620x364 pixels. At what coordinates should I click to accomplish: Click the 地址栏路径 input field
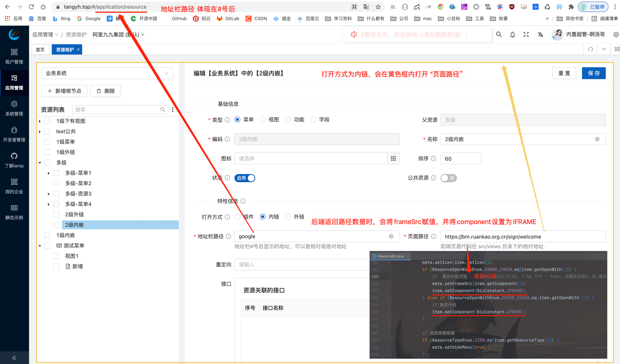click(312, 236)
